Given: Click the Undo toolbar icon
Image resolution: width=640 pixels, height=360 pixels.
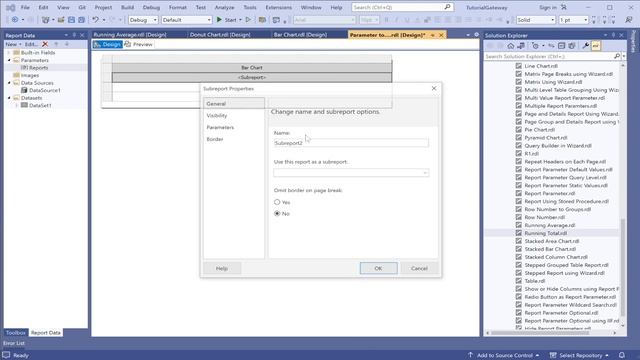Looking at the screenshot, I should 95,20.
